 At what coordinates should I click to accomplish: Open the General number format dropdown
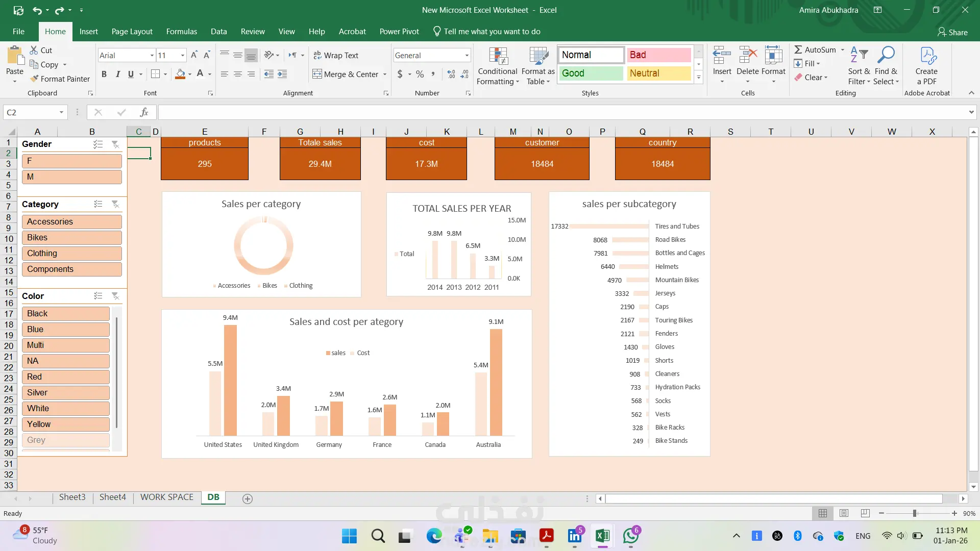click(x=467, y=55)
